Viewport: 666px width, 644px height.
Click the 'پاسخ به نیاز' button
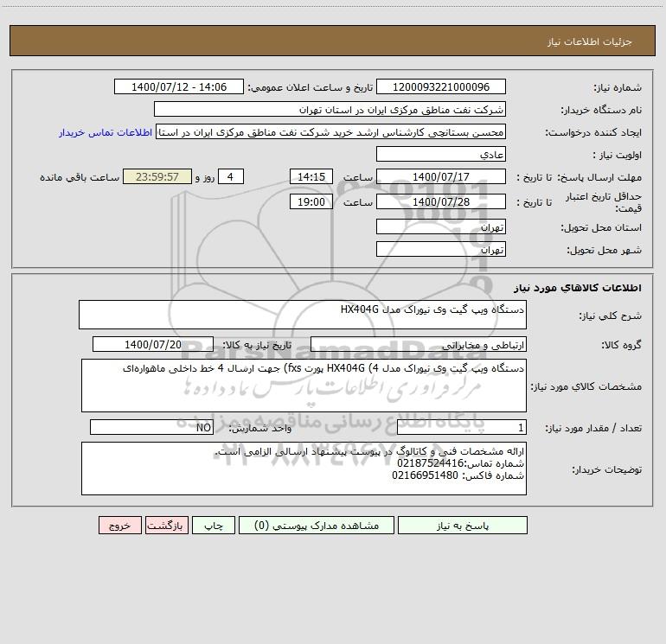[x=463, y=526]
